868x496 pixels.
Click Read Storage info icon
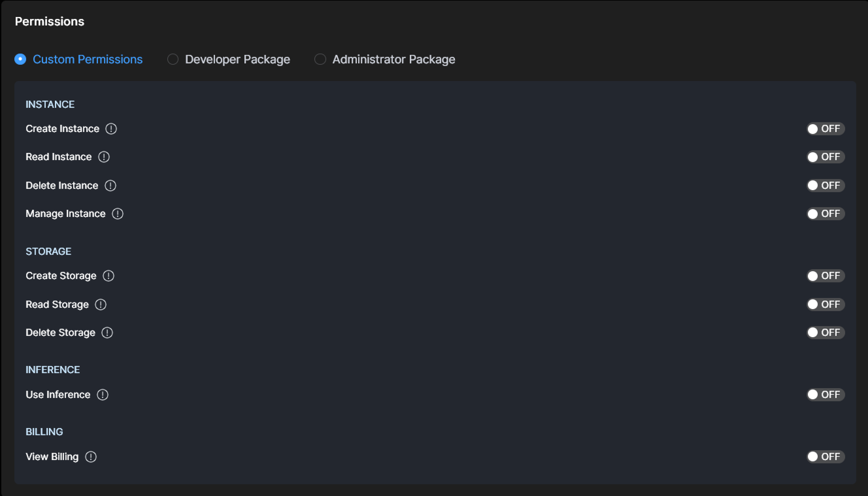point(101,305)
